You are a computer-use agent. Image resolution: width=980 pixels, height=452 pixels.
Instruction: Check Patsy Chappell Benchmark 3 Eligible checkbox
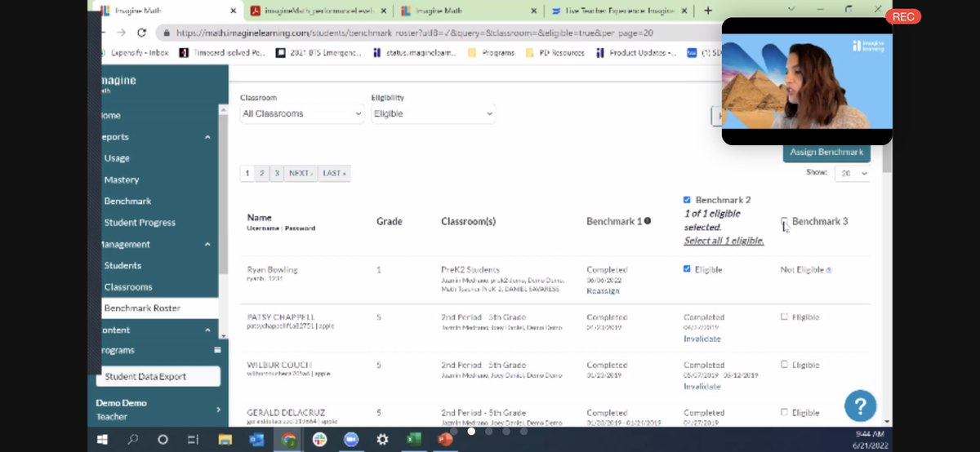(784, 317)
